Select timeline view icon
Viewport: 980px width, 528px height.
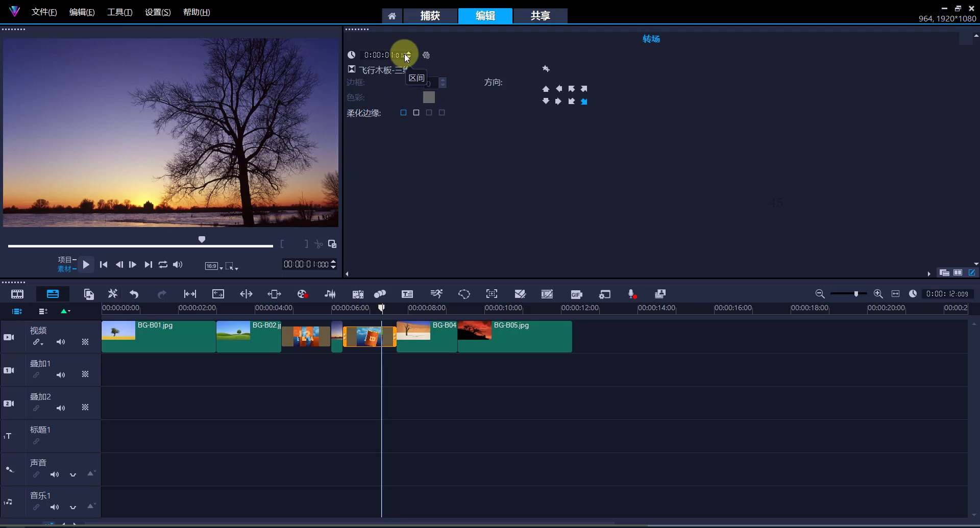(53, 294)
